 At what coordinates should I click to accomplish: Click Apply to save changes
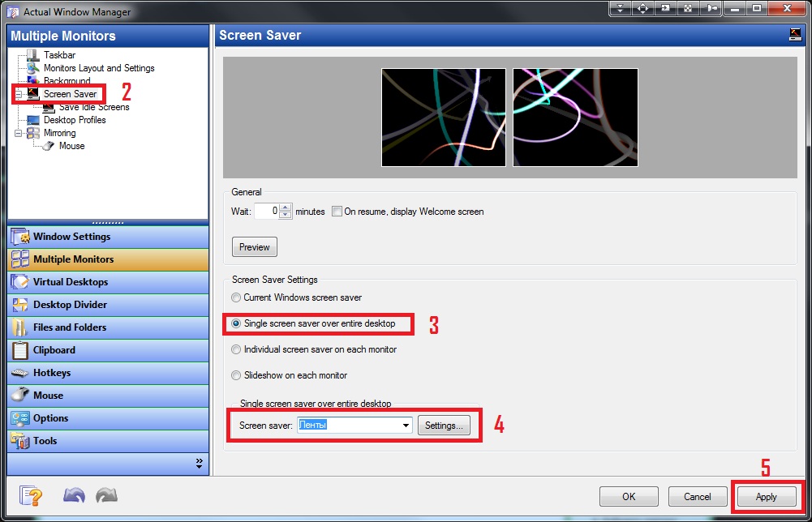767,497
